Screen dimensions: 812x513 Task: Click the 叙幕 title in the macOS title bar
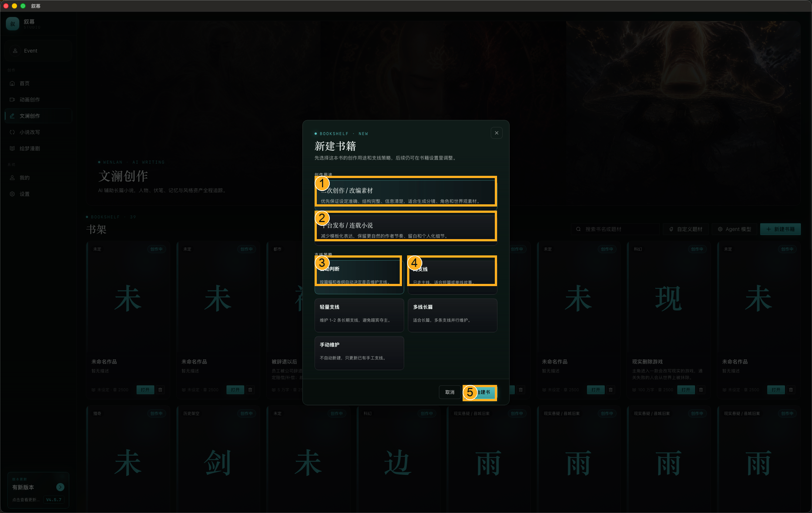[36, 6]
